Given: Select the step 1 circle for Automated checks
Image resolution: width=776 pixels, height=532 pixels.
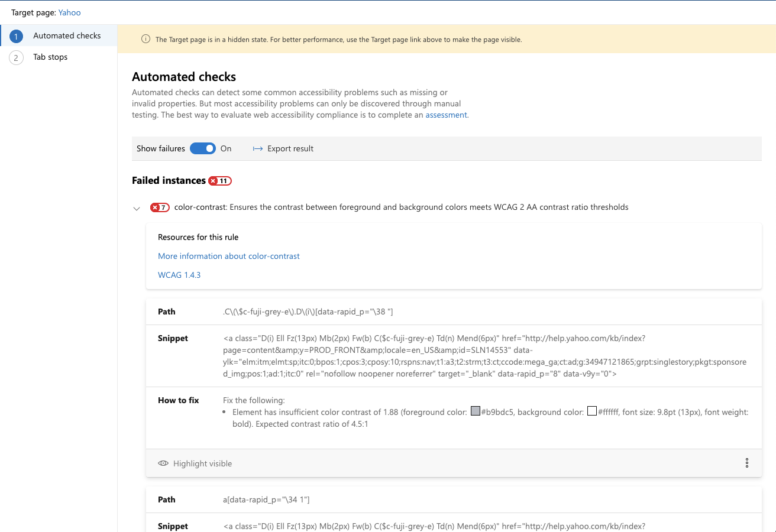Looking at the screenshot, I should coord(16,35).
